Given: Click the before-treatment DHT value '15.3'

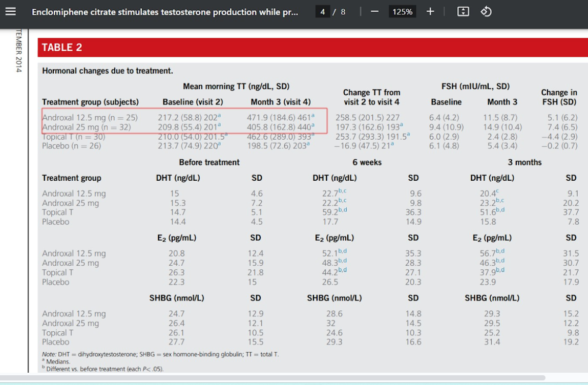Looking at the screenshot, I should [x=178, y=203].
